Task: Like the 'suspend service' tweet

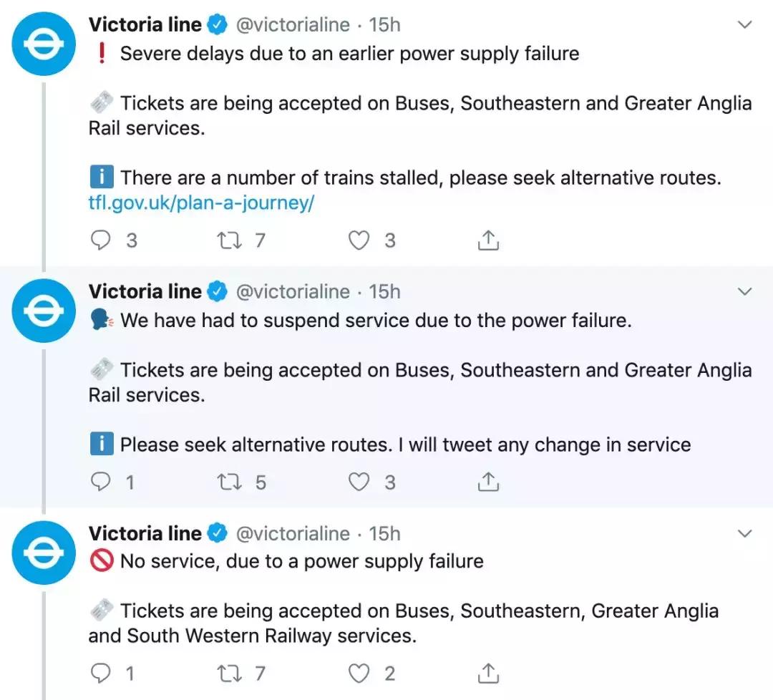Action: (359, 482)
